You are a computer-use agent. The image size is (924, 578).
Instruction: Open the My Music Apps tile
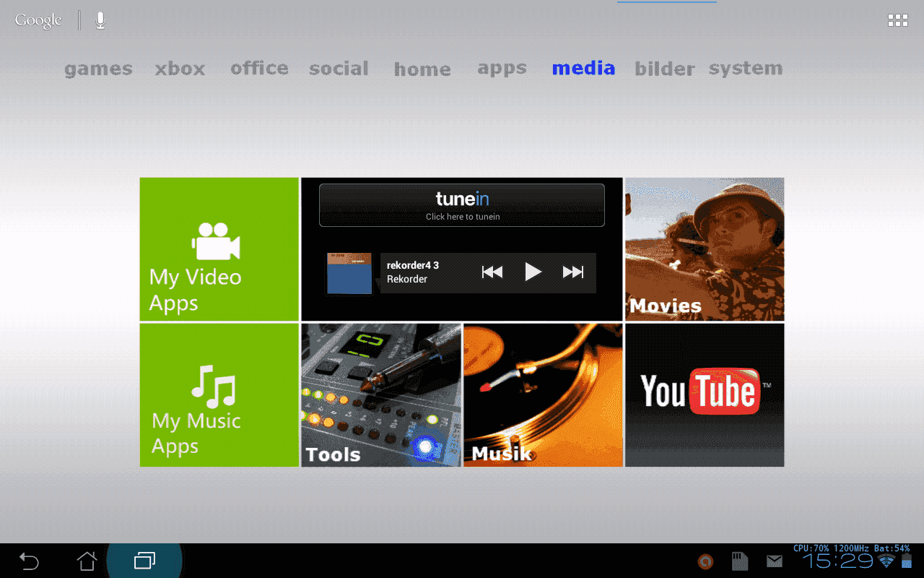(219, 394)
